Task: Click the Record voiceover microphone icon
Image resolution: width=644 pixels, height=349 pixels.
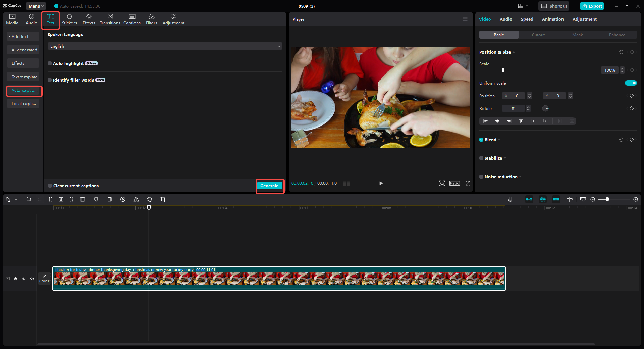Action: coord(510,199)
